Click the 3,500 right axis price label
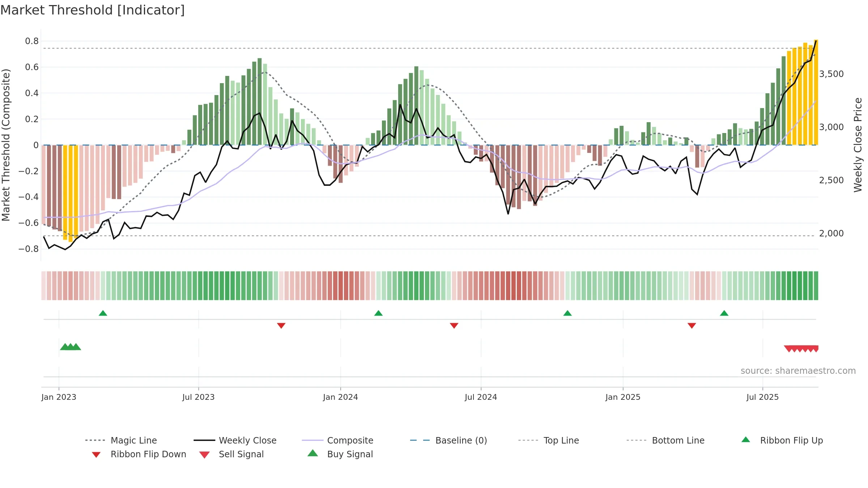This screenshot has width=868, height=488. tap(831, 74)
